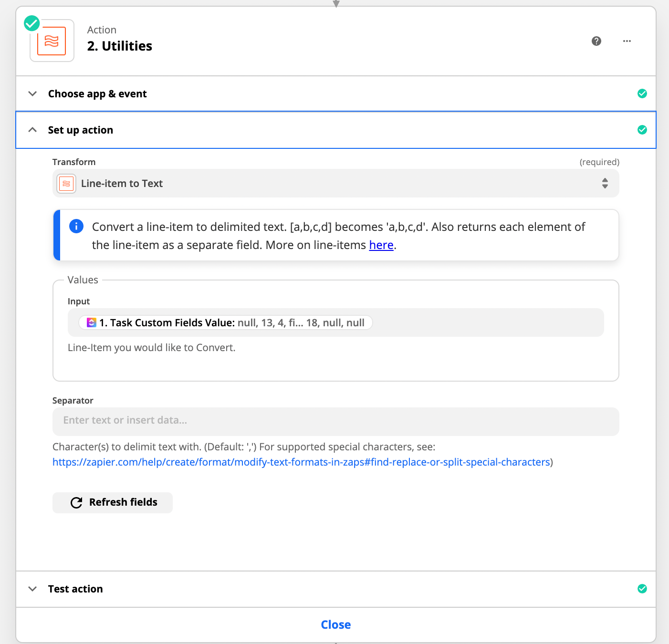Click the Separator text field

coord(336,422)
